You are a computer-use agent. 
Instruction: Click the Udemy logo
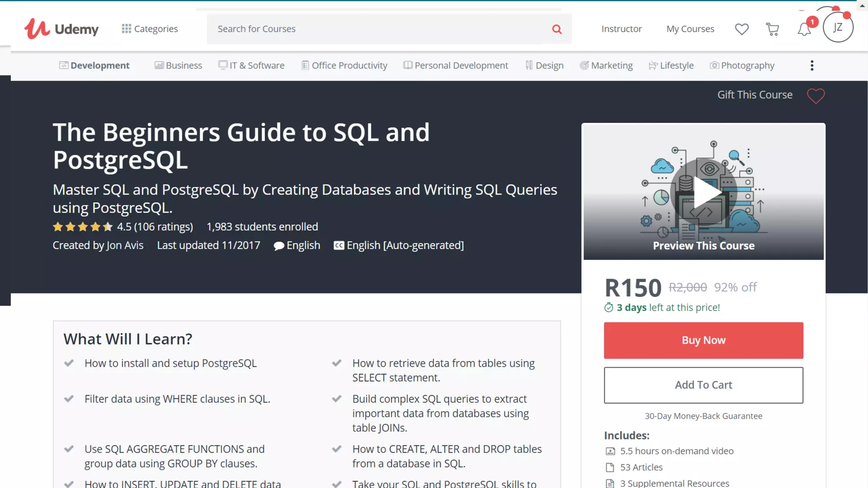(x=61, y=29)
